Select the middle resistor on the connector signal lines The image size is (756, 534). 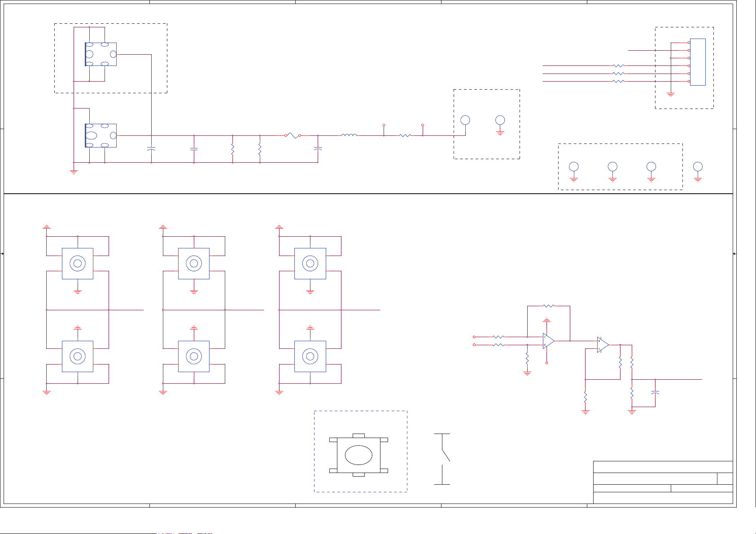tap(618, 74)
